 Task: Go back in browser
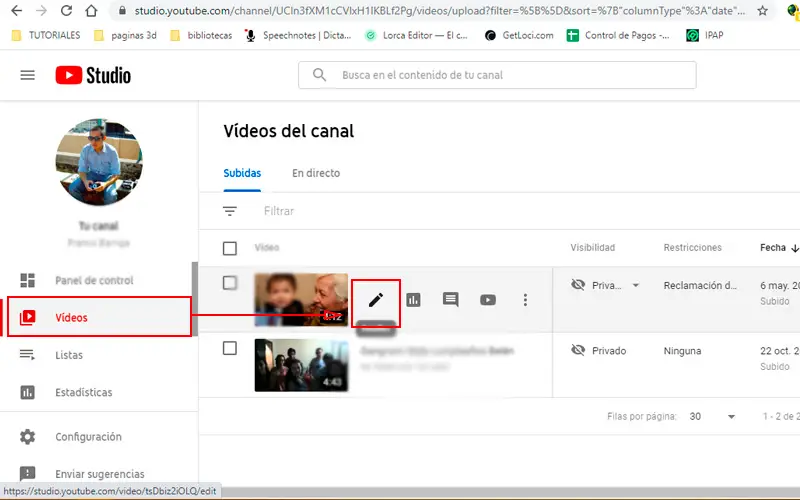[17, 11]
